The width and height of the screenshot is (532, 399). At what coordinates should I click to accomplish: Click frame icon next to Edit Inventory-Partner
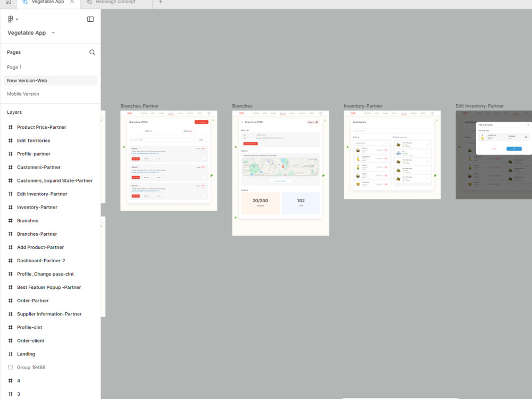pyautogui.click(x=10, y=194)
